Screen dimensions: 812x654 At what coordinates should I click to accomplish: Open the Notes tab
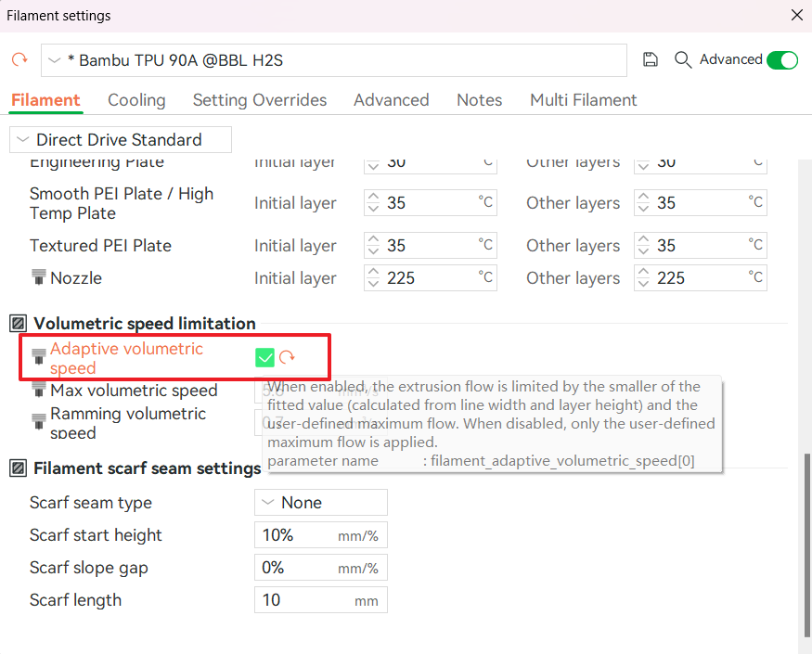[480, 100]
